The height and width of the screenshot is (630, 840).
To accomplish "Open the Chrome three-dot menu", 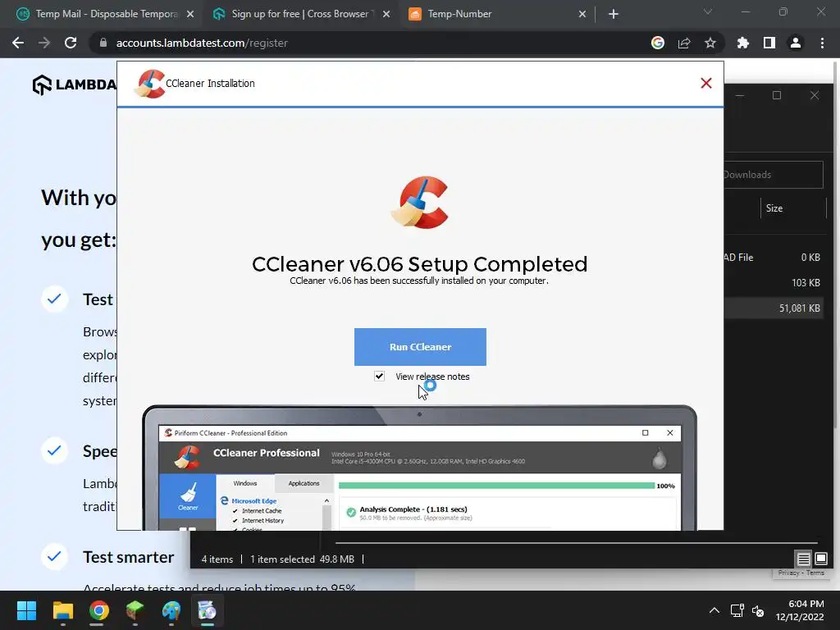I will 822,43.
